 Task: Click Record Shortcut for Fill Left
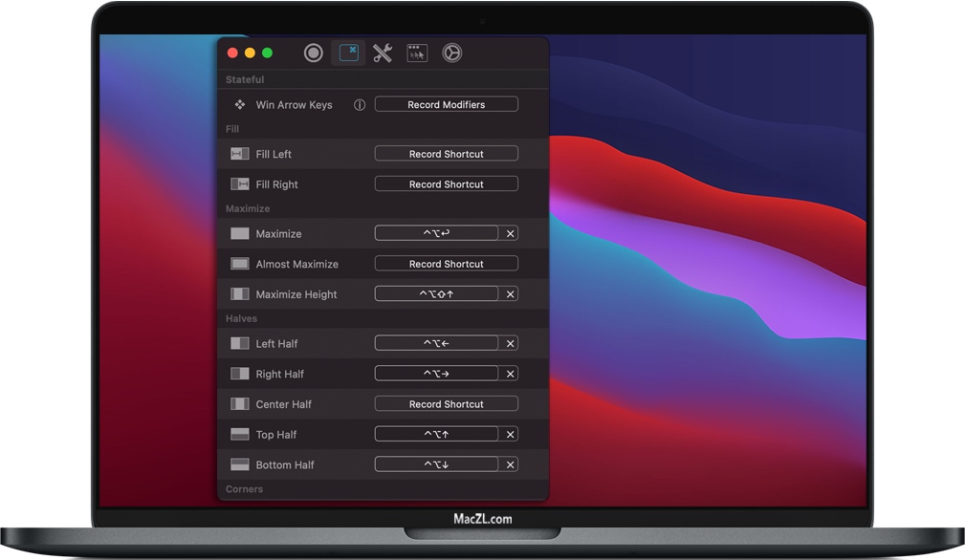pyautogui.click(x=446, y=153)
